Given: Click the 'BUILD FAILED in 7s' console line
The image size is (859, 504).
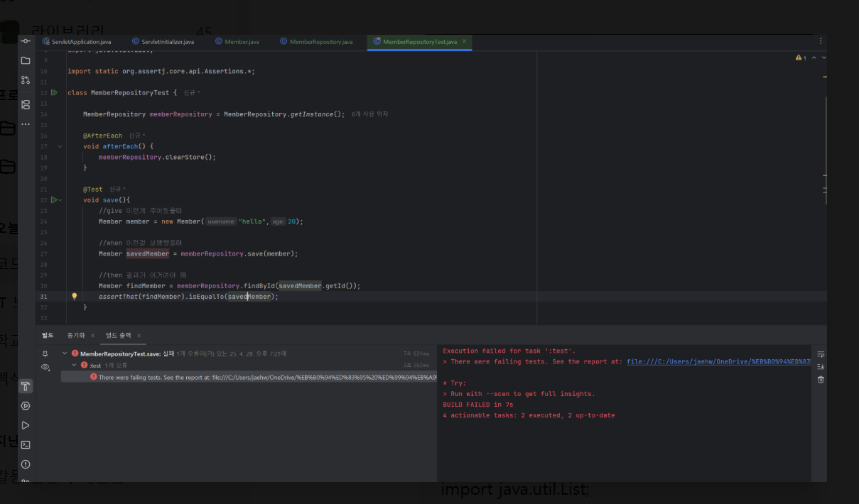Looking at the screenshot, I should tap(477, 405).
